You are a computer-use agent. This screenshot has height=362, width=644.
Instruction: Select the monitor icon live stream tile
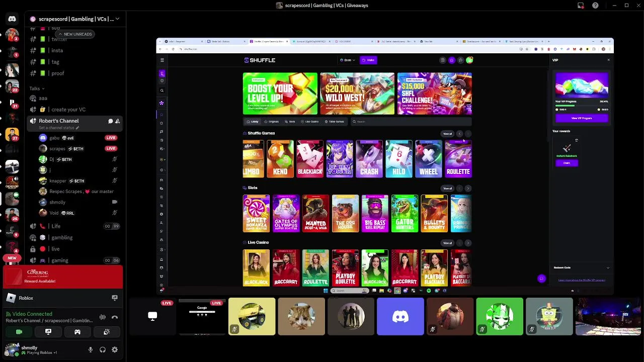[x=152, y=316]
